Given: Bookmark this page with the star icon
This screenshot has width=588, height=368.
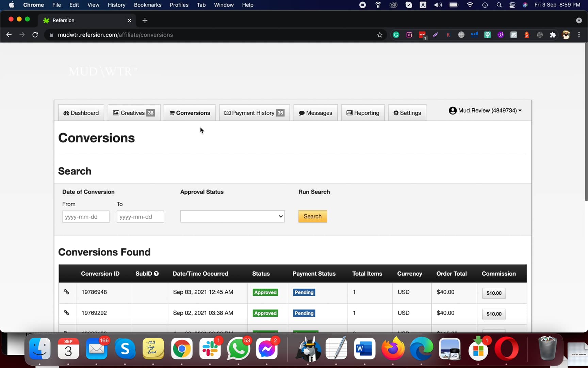Looking at the screenshot, I should 380,35.
